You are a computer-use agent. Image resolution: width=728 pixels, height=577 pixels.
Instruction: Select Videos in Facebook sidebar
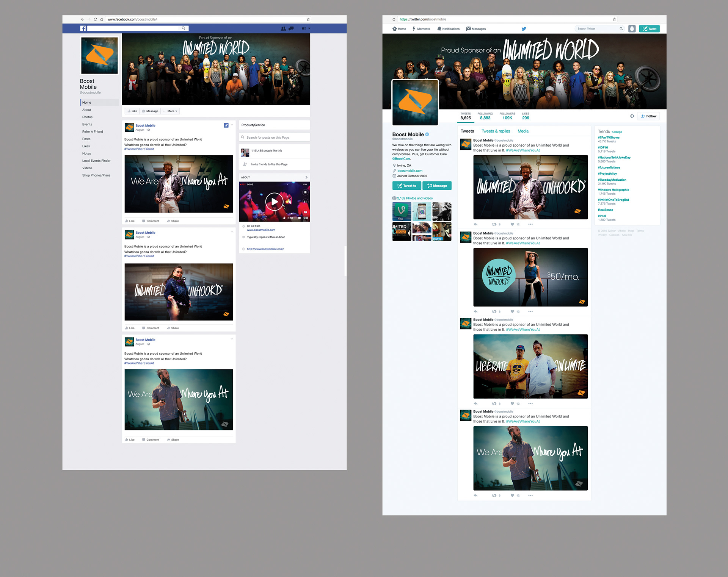[87, 168]
